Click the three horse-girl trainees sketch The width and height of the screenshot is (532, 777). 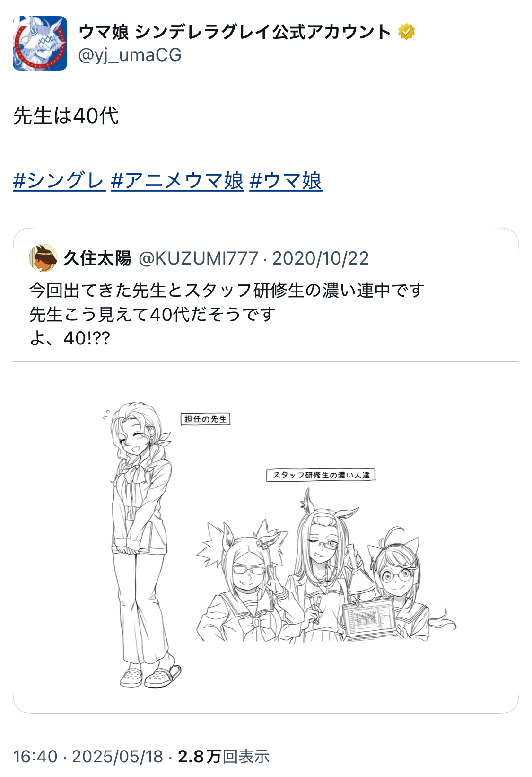pyautogui.click(x=326, y=568)
